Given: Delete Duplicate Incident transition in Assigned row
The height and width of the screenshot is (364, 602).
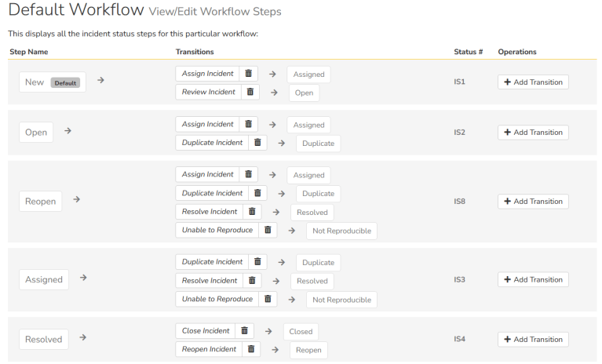Looking at the screenshot, I should click(x=257, y=261).
